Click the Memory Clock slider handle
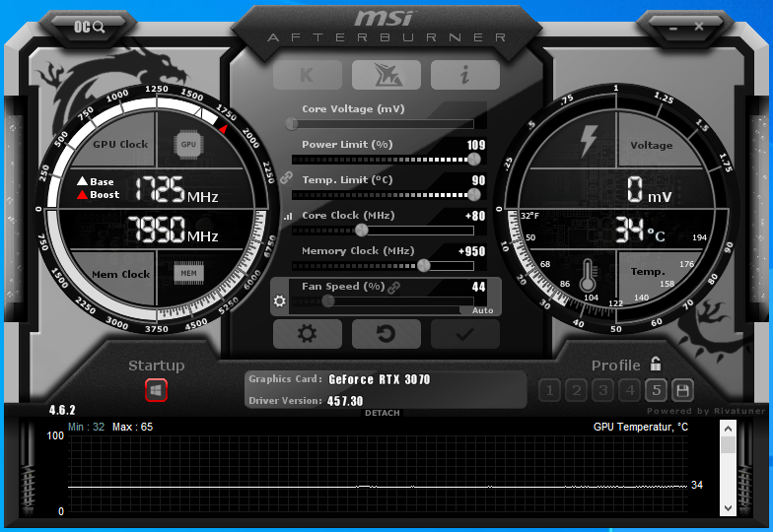Screen dimensions: 773x532 pos(424,266)
